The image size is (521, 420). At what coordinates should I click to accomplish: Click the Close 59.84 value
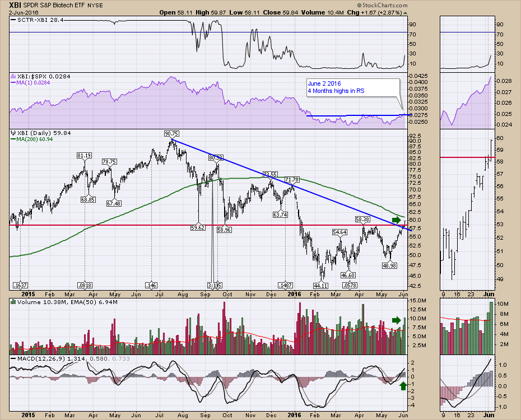click(281, 13)
